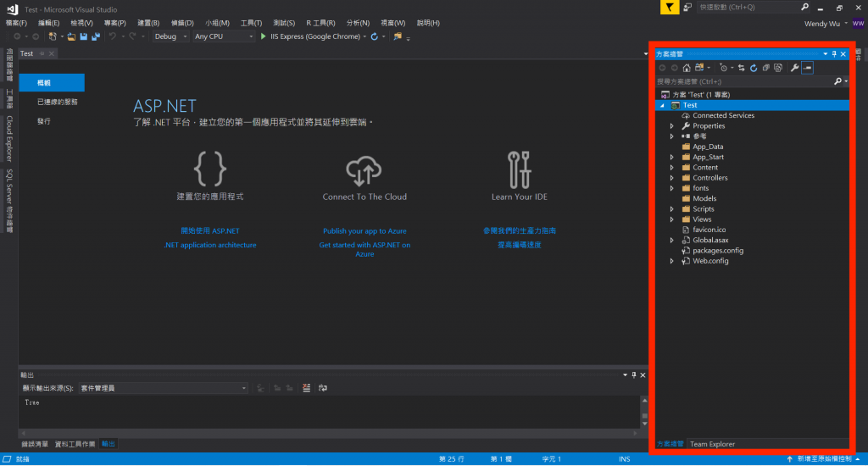Open Publish your app to Azure link
868x466 pixels.
pos(364,230)
